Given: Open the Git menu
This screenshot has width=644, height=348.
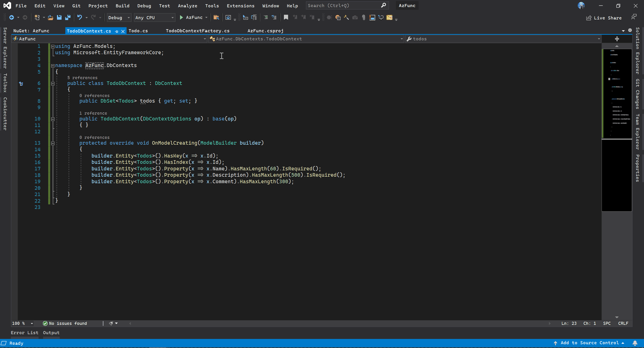Looking at the screenshot, I should click(x=76, y=6).
